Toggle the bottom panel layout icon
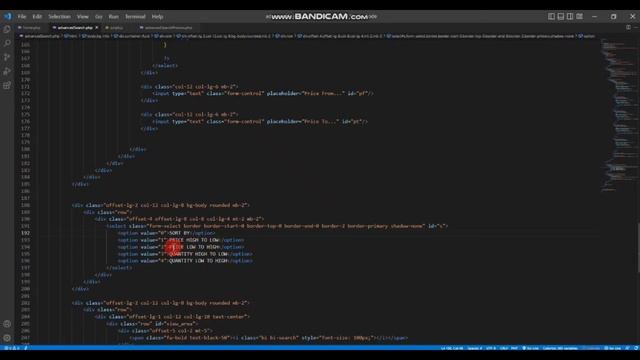The image size is (640, 360). (561, 16)
